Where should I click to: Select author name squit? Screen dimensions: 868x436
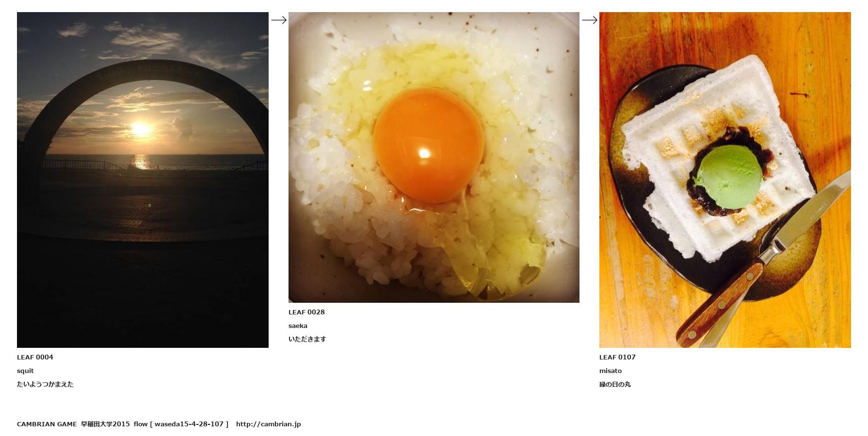coord(25,371)
